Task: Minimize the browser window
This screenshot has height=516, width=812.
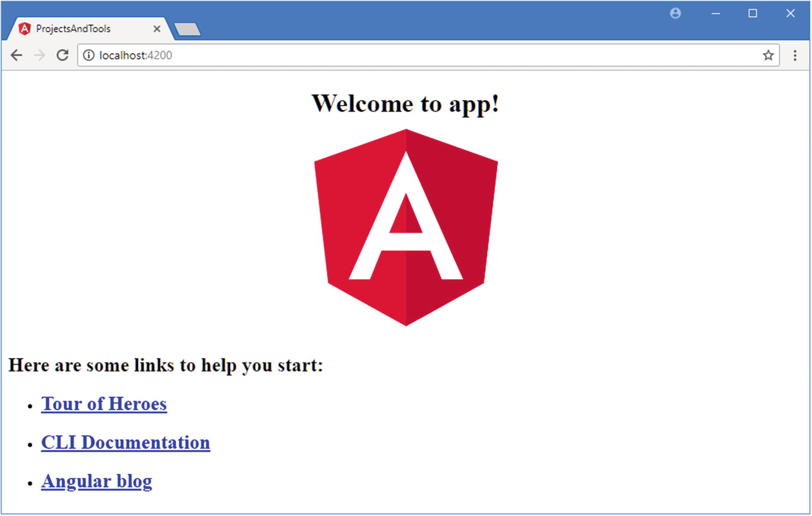Action: tap(716, 14)
